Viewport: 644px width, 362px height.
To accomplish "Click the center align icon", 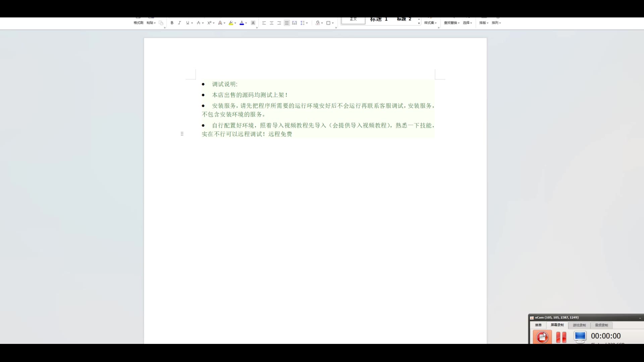I will click(x=271, y=23).
